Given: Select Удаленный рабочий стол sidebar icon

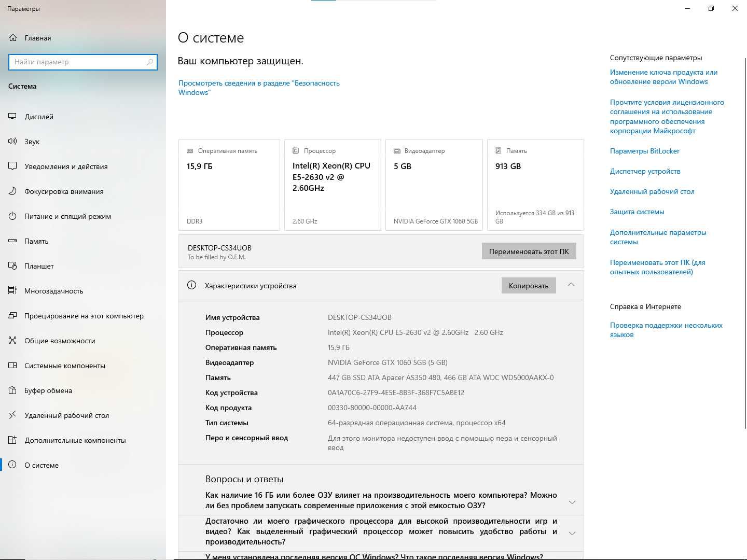Looking at the screenshot, I should pyautogui.click(x=12, y=415).
